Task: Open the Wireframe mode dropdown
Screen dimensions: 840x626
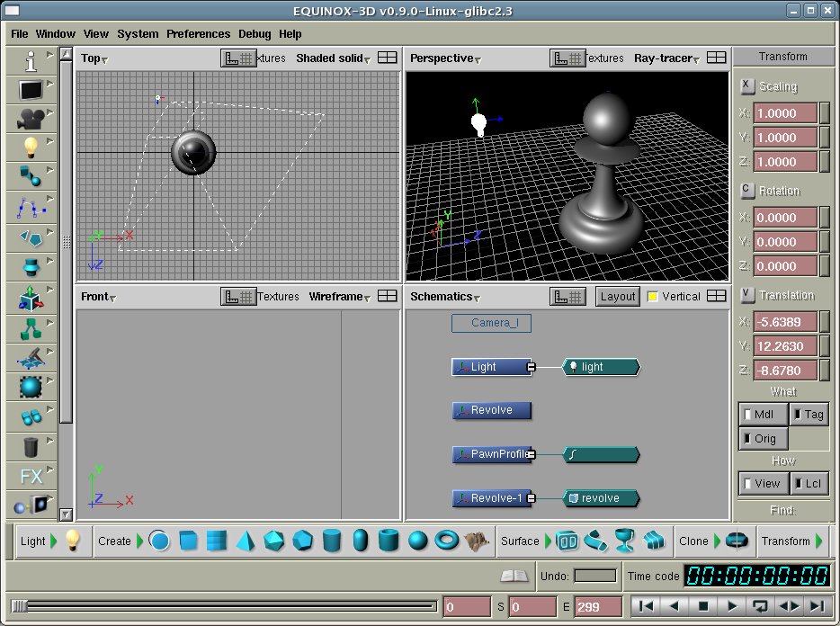Action: 340,297
